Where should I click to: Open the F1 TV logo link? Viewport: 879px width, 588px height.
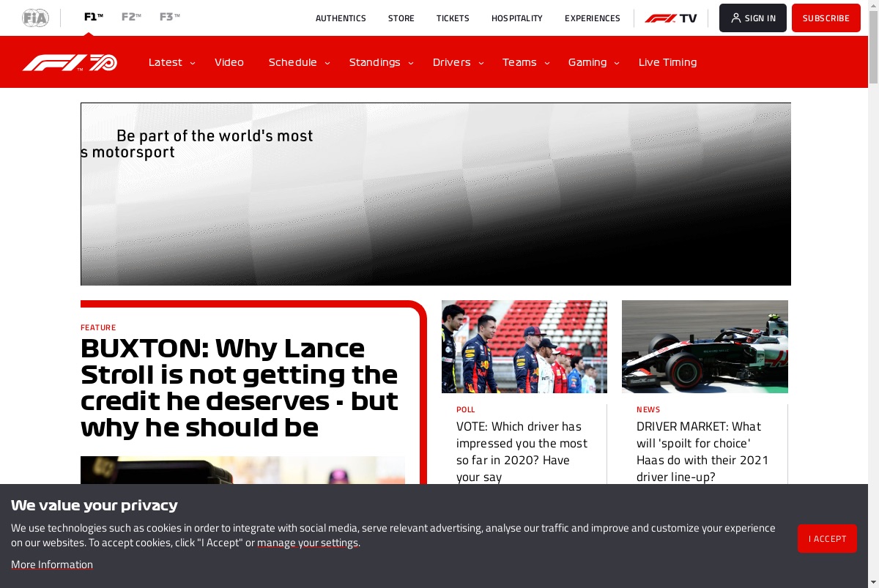pos(671,18)
